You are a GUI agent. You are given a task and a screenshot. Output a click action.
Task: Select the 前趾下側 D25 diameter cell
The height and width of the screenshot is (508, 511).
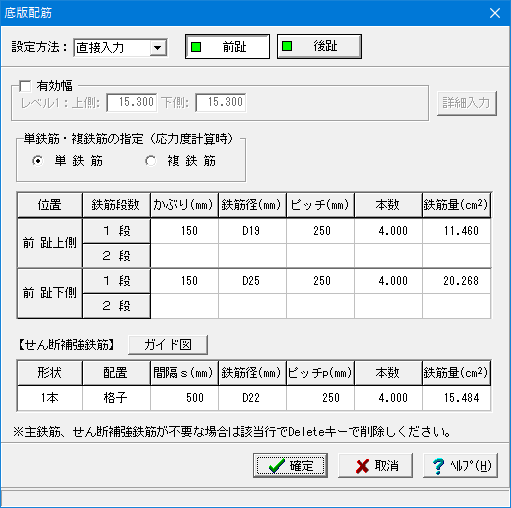point(252,281)
